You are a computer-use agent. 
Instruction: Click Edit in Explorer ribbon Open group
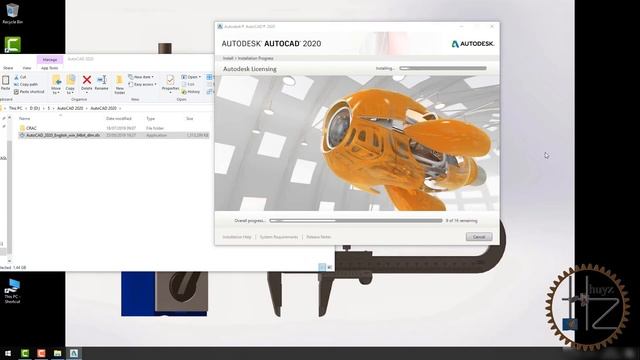pos(188,84)
